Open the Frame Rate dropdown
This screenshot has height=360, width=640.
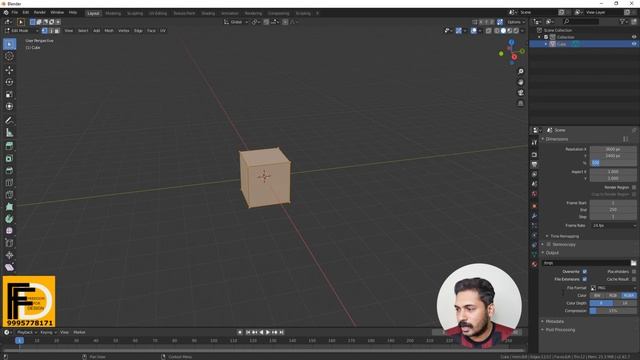613,225
